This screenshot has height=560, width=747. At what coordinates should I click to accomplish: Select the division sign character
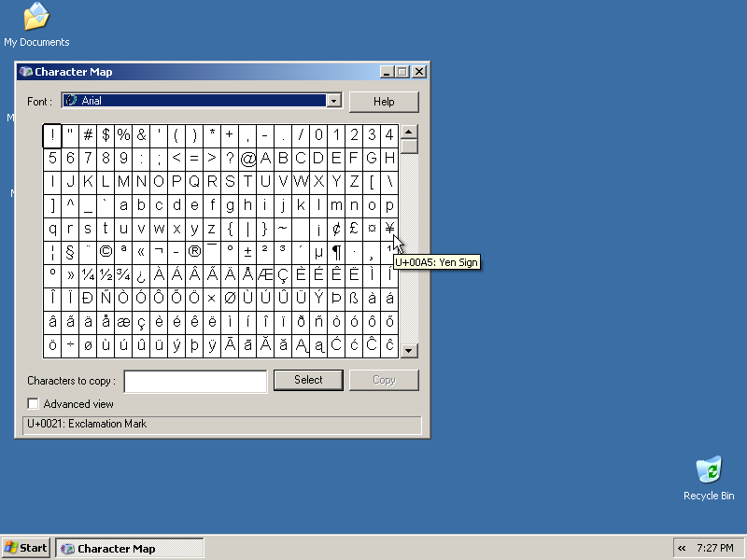pos(70,345)
